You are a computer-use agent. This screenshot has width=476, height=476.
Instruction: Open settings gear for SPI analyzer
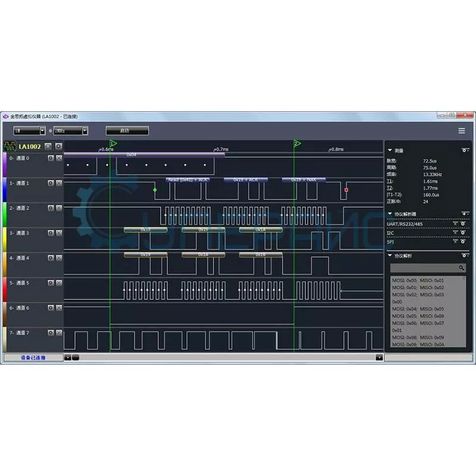tap(463, 242)
